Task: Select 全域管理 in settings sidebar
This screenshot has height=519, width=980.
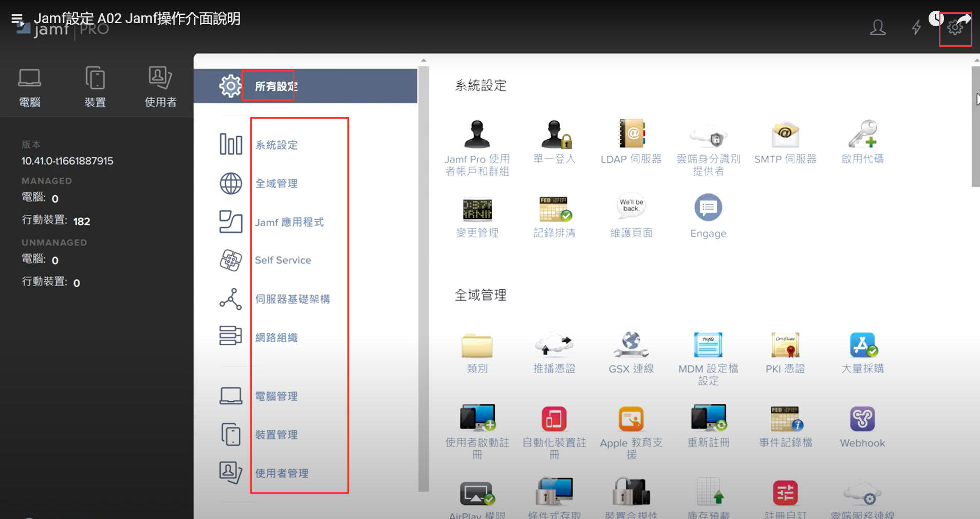Action: tap(276, 183)
